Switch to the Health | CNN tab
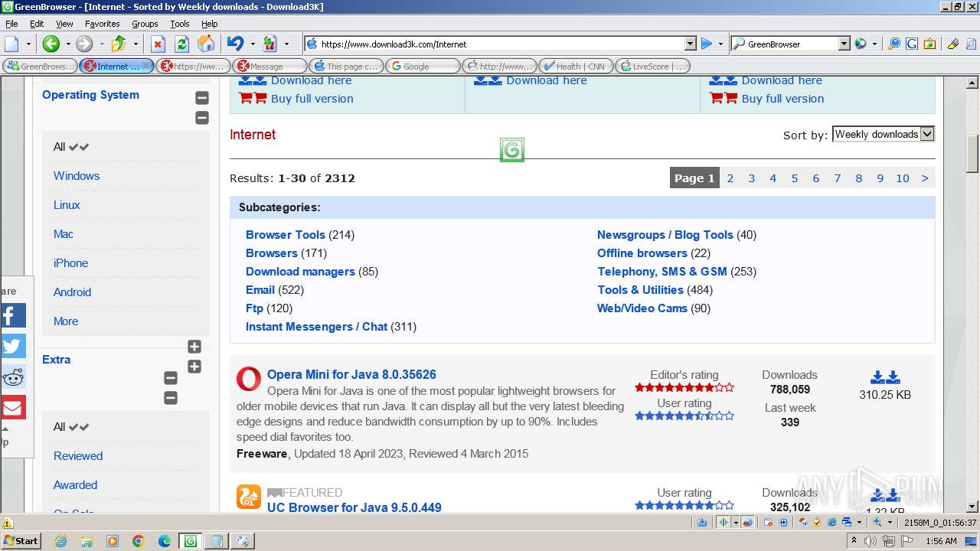The width and height of the screenshot is (980, 551). pos(576,66)
